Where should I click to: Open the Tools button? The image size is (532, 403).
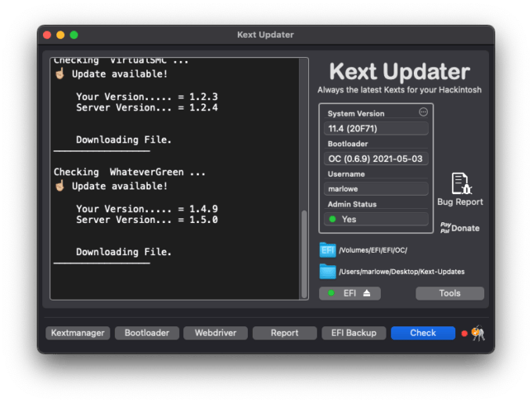point(450,293)
